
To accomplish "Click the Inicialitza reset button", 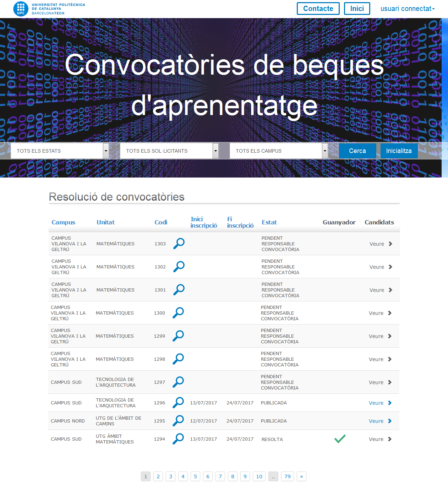I will coord(399,151).
